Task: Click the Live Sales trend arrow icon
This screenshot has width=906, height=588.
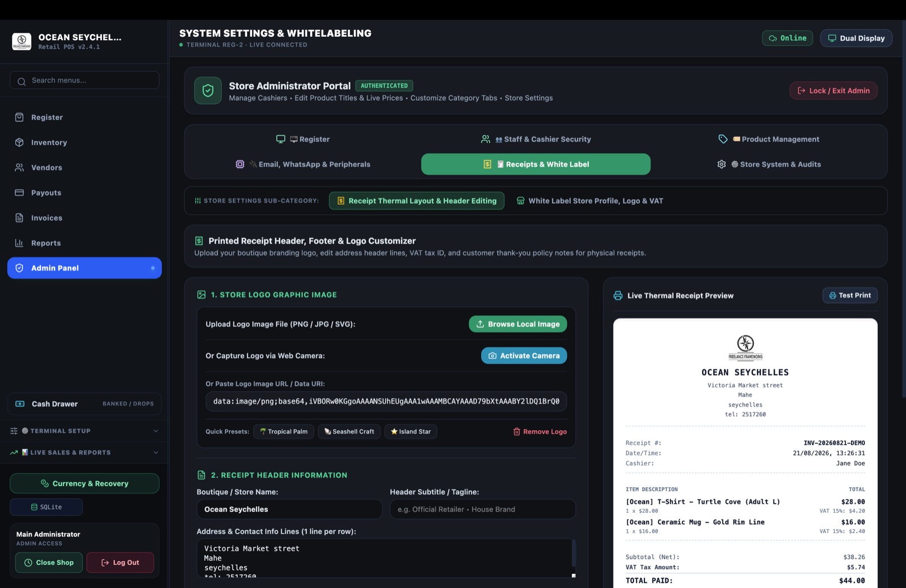Action: pos(14,452)
